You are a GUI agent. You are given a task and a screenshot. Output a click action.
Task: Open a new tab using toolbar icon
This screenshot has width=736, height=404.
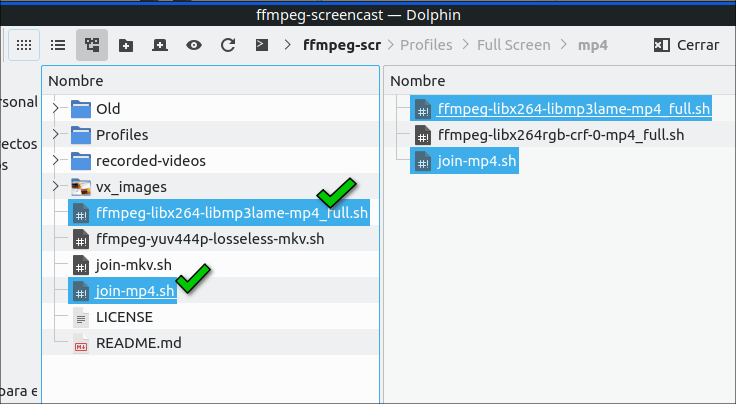[160, 45]
